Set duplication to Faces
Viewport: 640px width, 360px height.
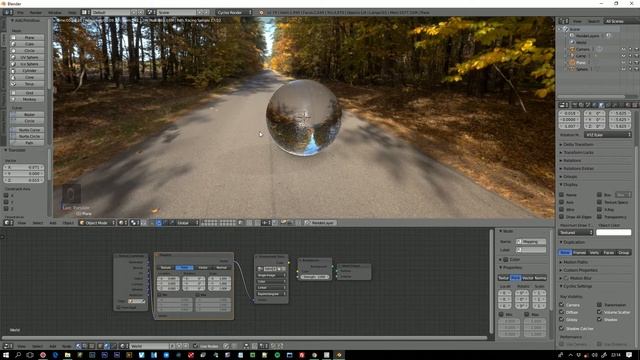tap(609, 253)
